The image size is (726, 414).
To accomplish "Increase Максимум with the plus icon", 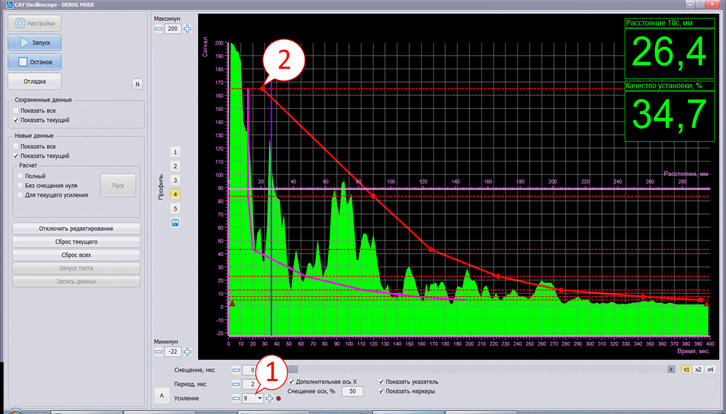I will click(189, 29).
